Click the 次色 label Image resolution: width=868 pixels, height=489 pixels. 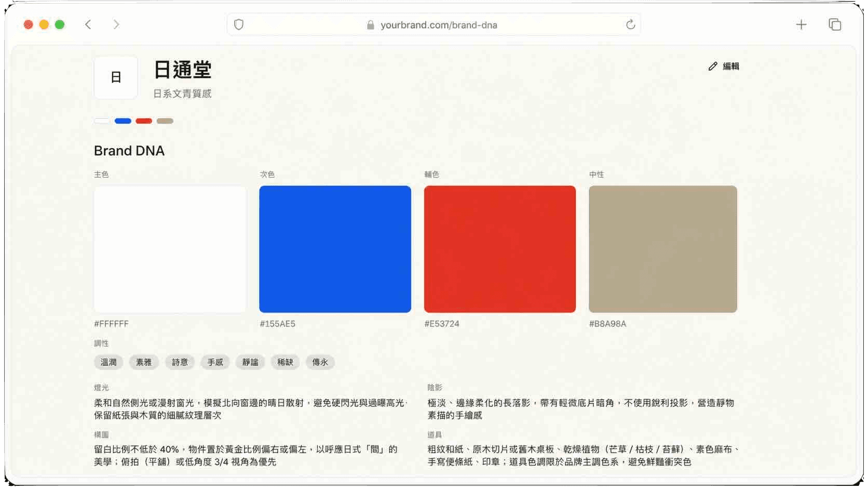267,175
